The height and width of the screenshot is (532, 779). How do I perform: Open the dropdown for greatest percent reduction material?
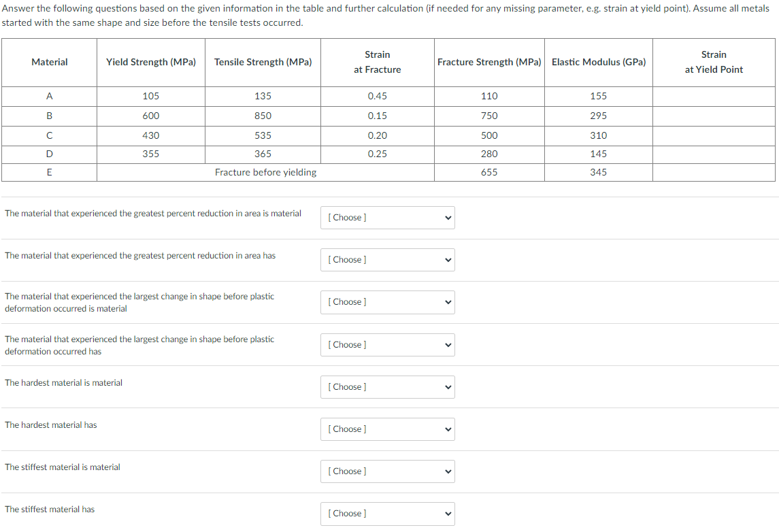point(387,218)
